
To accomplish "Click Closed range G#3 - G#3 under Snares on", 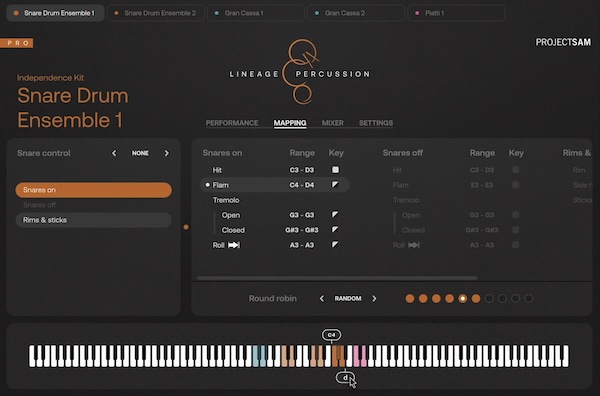I will pos(302,230).
